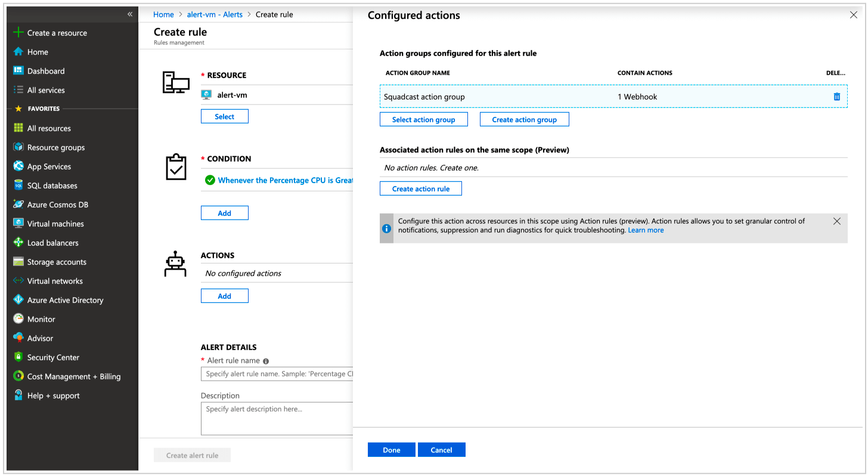Open the Monitor gauge icon
The height and width of the screenshot is (476, 868).
(18, 319)
